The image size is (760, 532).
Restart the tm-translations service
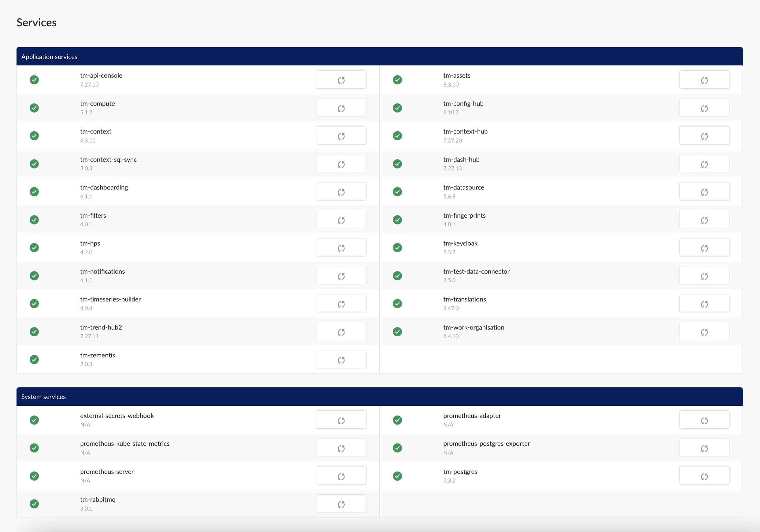pyautogui.click(x=704, y=303)
